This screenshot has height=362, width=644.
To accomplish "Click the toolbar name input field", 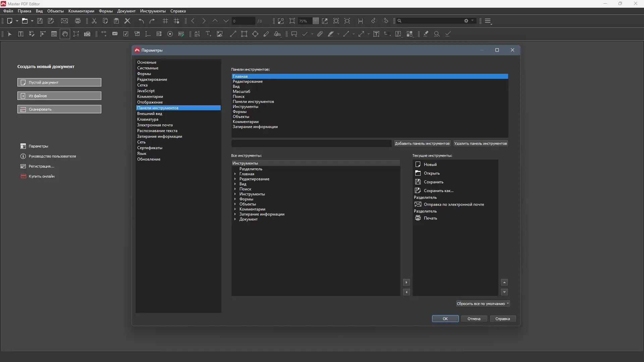I will [311, 143].
